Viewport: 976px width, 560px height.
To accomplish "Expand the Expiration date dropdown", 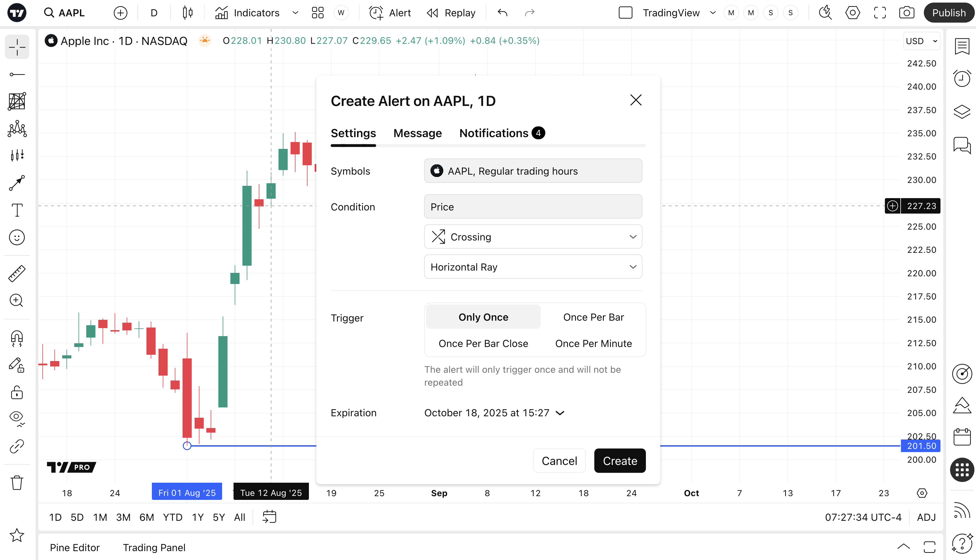I will (x=494, y=413).
